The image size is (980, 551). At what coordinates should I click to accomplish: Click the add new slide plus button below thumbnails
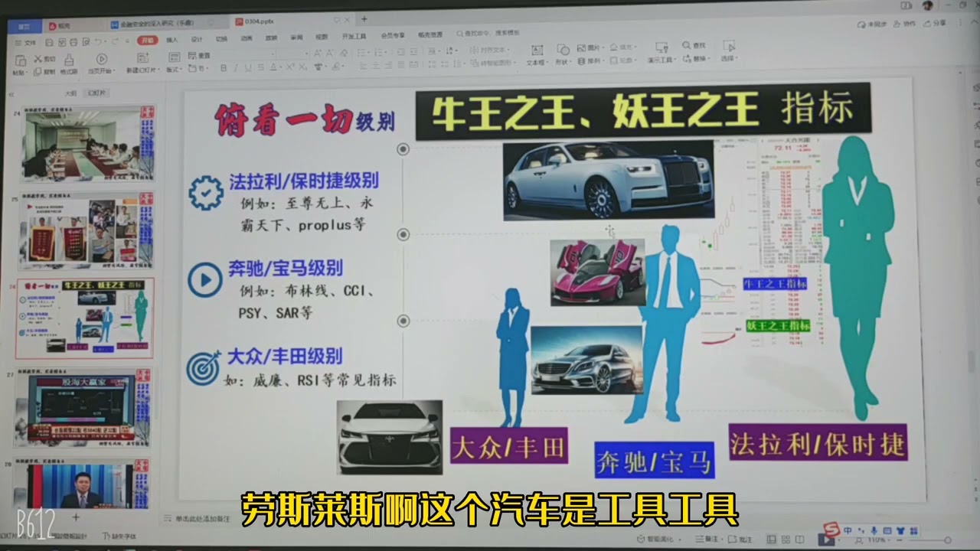(x=76, y=517)
